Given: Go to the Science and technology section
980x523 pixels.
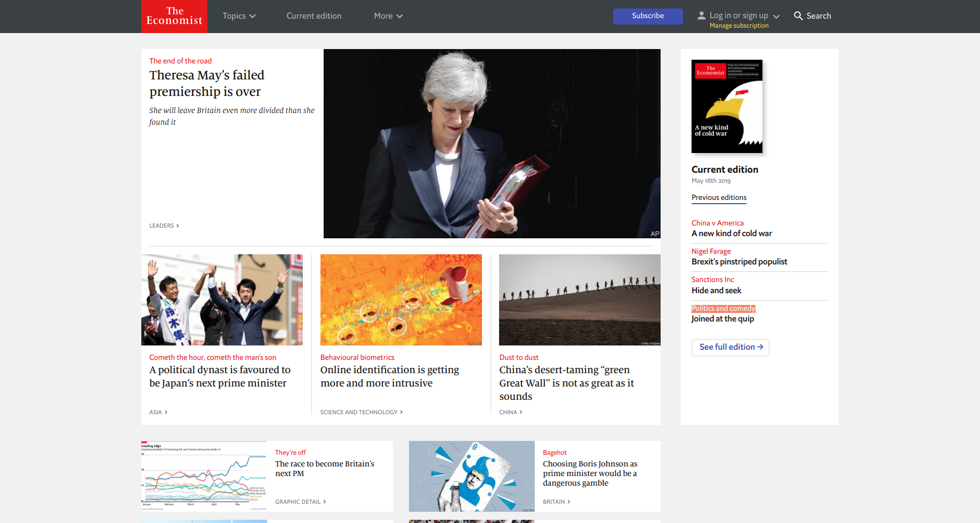Looking at the screenshot, I should coord(361,412).
